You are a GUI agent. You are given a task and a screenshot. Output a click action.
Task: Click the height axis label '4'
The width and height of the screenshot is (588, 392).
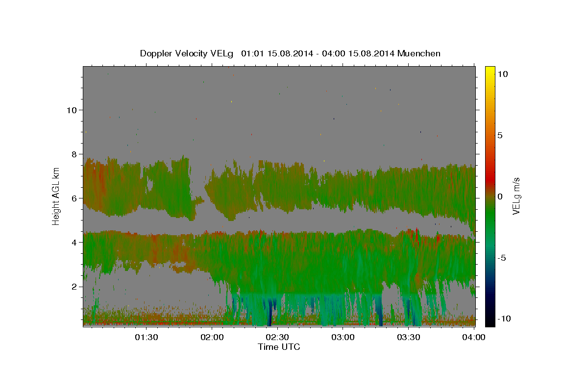click(x=74, y=242)
